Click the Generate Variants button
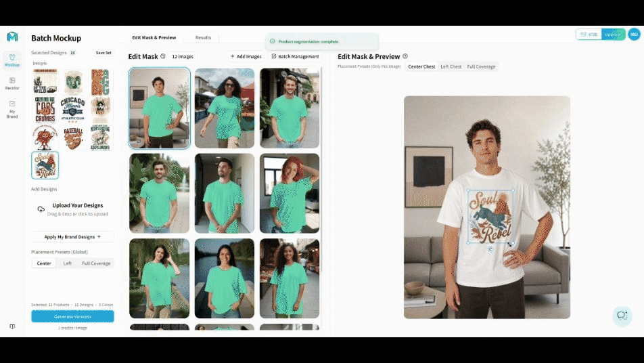644x363 pixels. (x=72, y=316)
